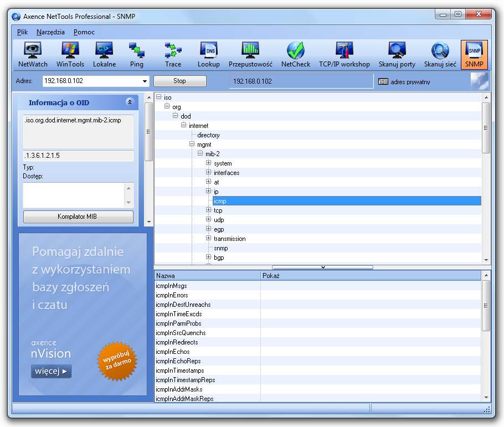Select the icmpInSrcQuenchs row

318,333
